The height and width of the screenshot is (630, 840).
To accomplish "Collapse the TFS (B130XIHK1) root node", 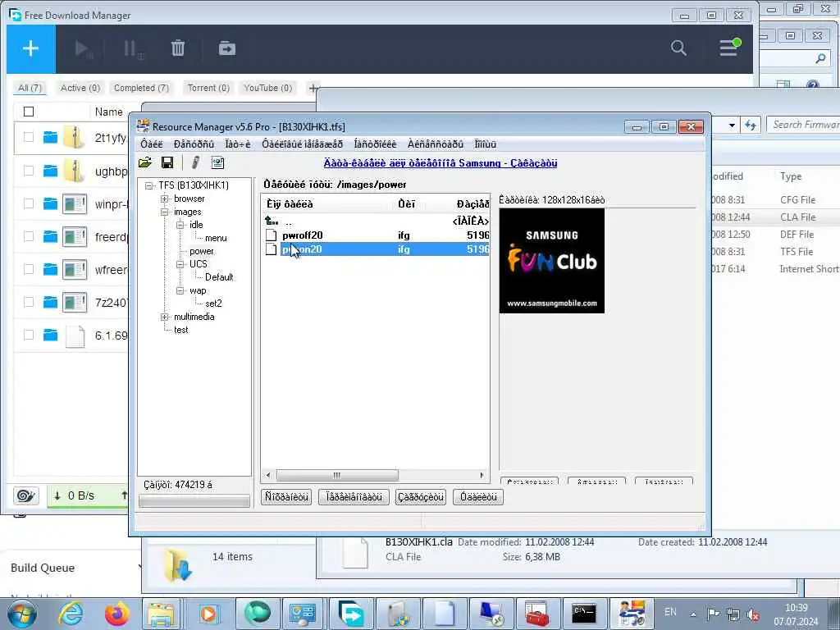I will pos(149,185).
